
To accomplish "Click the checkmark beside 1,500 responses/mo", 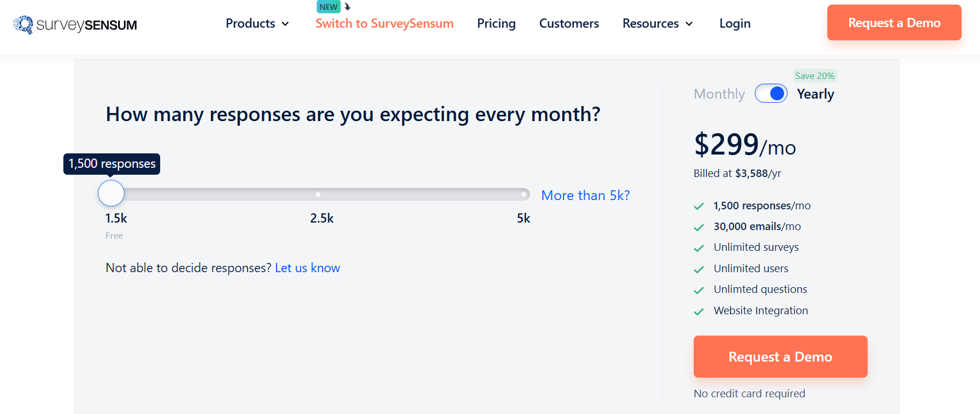I will click(698, 206).
